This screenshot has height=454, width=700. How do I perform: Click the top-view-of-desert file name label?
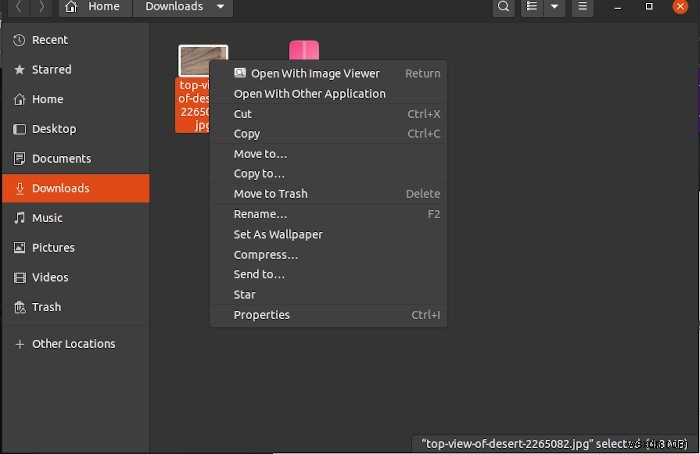pos(194,105)
